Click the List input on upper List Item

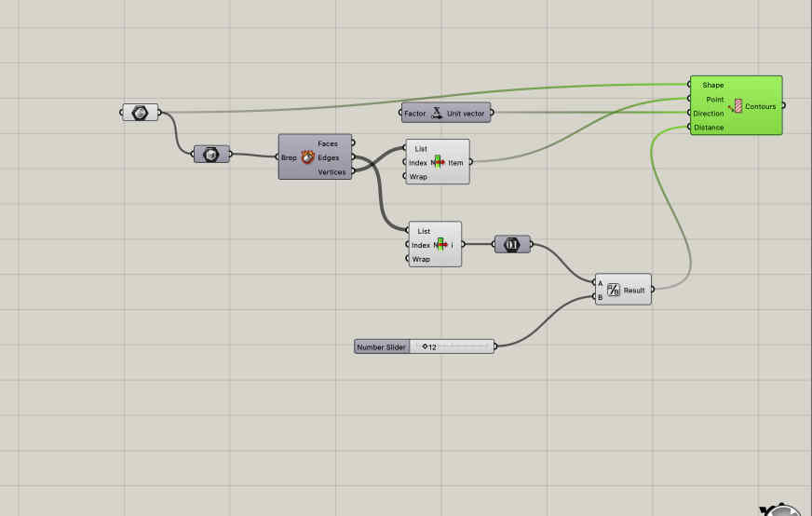point(421,149)
